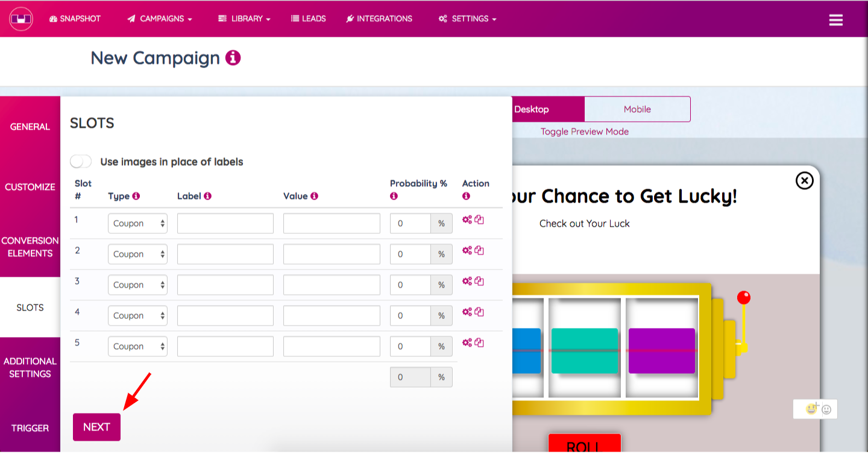The height and width of the screenshot is (454, 868).
Task: Click info icon next to Type header
Action: click(136, 196)
